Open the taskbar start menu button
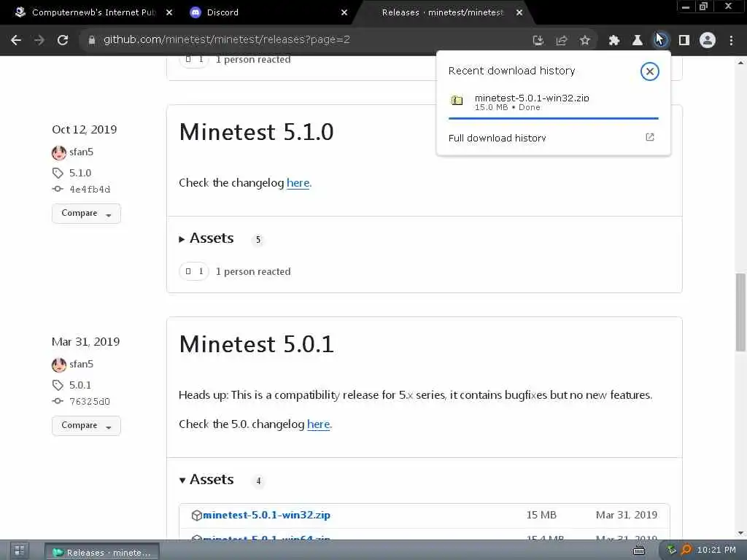This screenshot has width=747, height=560. [x=19, y=551]
